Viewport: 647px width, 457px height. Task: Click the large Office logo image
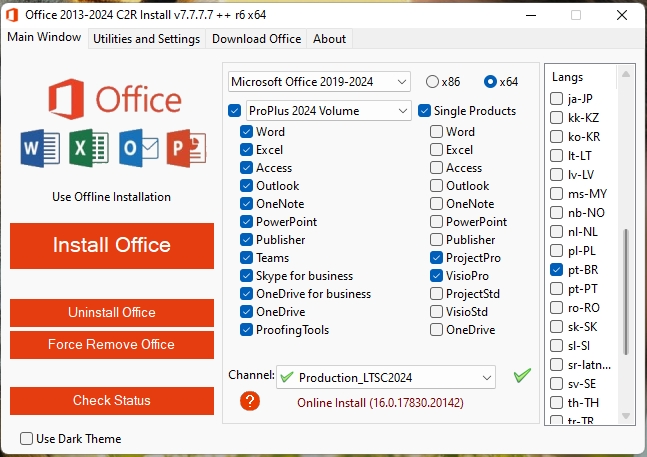[115, 99]
